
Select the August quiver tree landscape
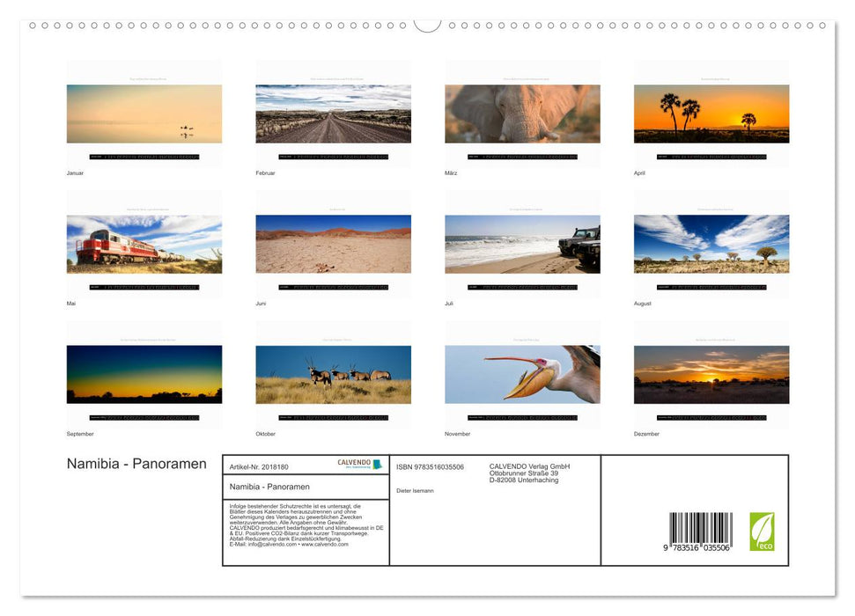click(x=711, y=243)
